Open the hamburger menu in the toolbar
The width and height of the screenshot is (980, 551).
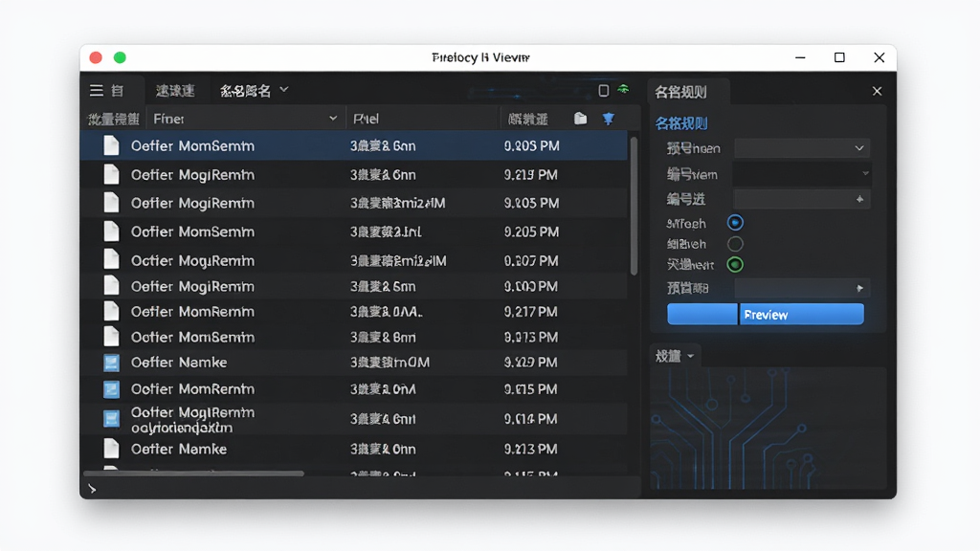tap(97, 91)
